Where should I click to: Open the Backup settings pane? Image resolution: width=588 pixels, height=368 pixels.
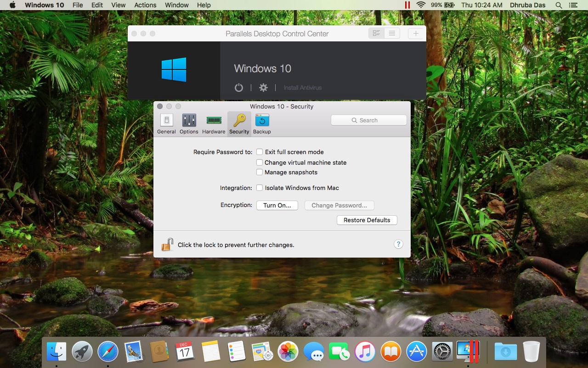click(262, 124)
